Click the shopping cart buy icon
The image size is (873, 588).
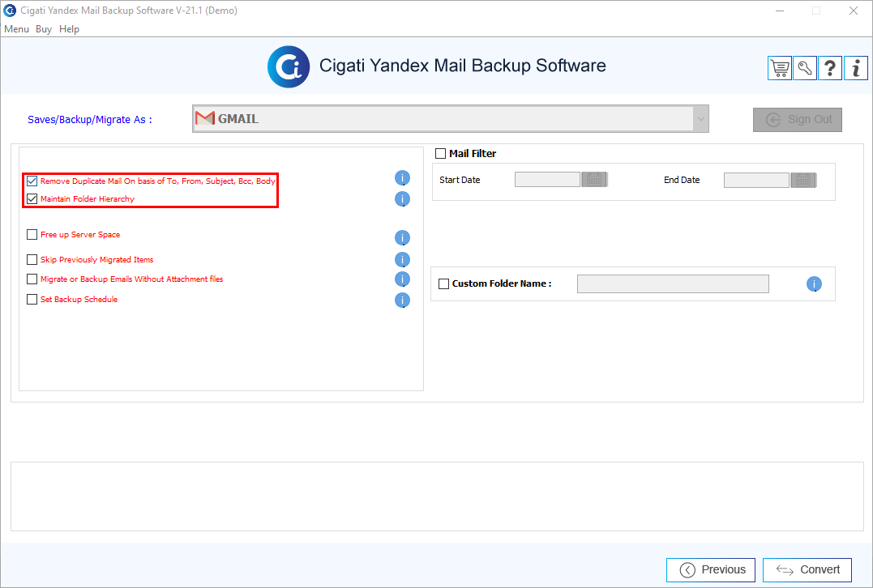tap(780, 68)
